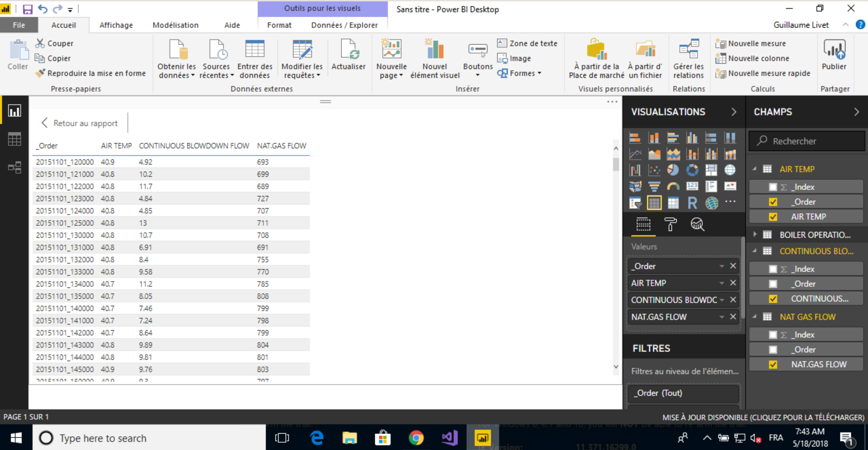Select the ribbon chart visual
This screenshot has width=868, height=450.
tap(730, 154)
